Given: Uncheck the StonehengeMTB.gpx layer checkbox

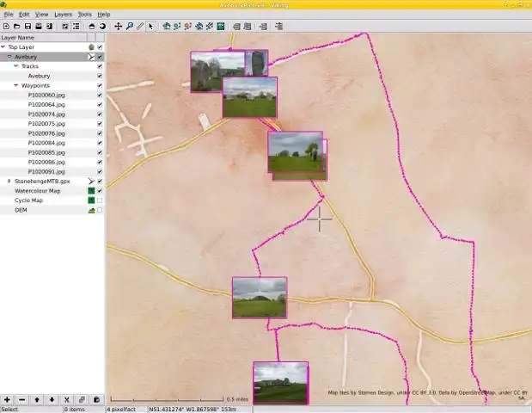Looking at the screenshot, I should (x=100, y=182).
